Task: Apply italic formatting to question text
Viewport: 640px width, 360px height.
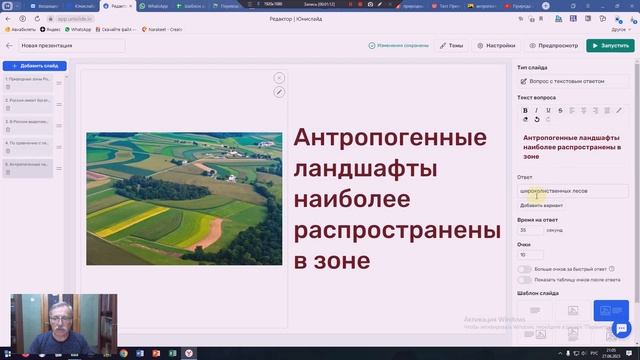Action: pyautogui.click(x=536, y=111)
